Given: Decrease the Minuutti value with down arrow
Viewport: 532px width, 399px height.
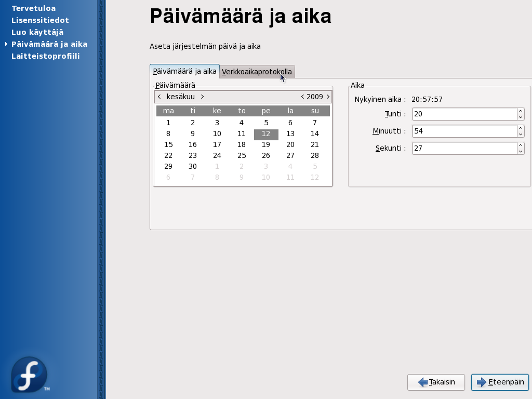Looking at the screenshot, I should coord(521,135).
